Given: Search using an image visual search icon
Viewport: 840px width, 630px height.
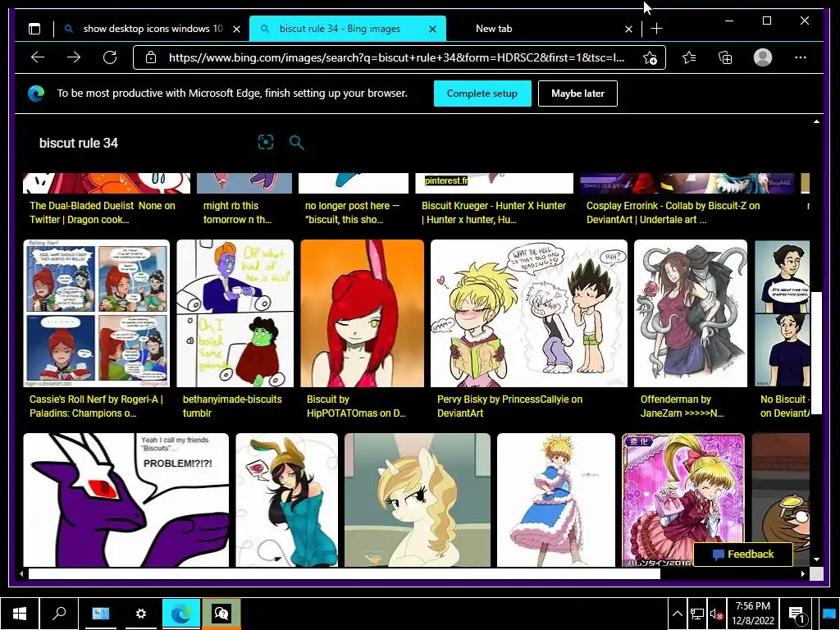Looking at the screenshot, I should pyautogui.click(x=266, y=142).
